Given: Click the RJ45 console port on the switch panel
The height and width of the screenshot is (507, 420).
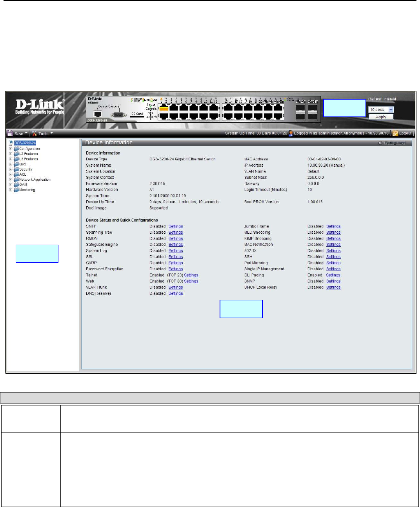Looking at the screenshot, I should 98,114.
